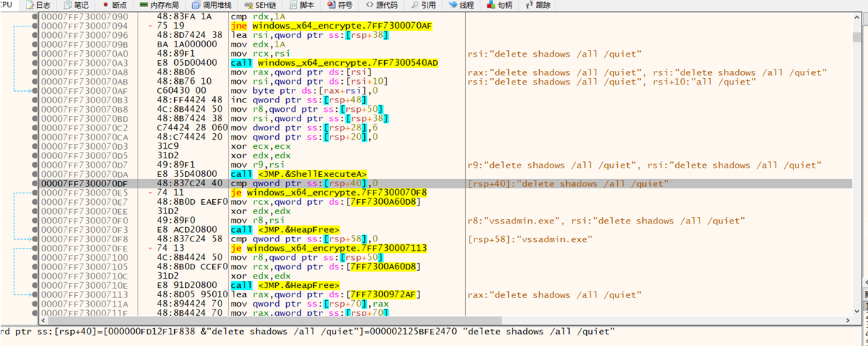Screen dimensions: 868x346
Task: Toggle breakpoint dot at address 00007FF7300070DA
Action: [37, 174]
